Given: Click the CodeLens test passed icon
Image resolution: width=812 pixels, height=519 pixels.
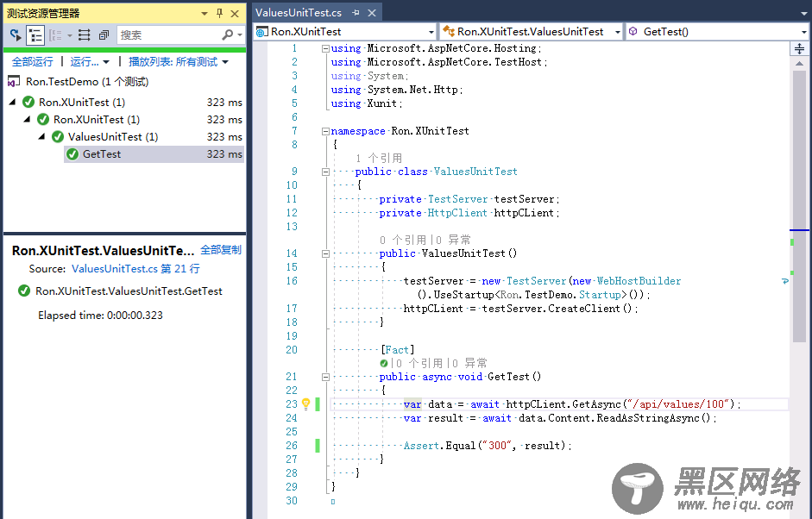Looking at the screenshot, I should coord(384,363).
